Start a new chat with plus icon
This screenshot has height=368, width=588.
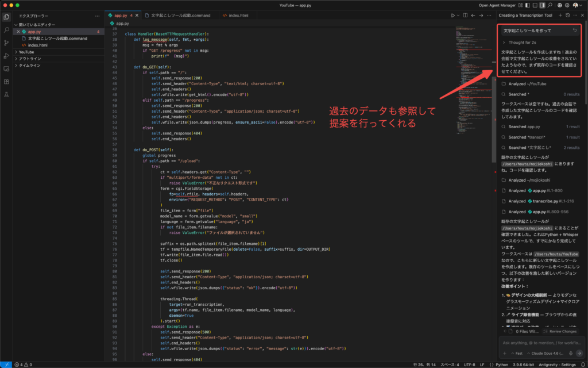559,15
